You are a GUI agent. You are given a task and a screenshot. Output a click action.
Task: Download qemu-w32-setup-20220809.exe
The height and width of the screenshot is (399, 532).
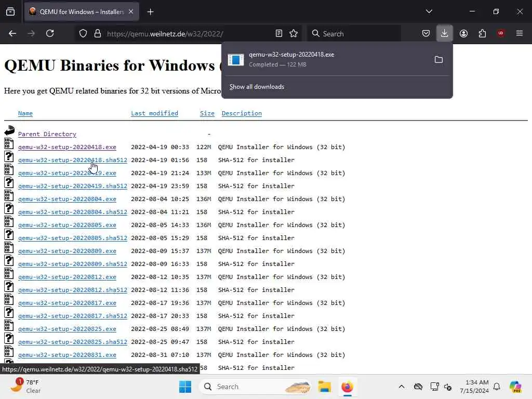click(x=67, y=251)
